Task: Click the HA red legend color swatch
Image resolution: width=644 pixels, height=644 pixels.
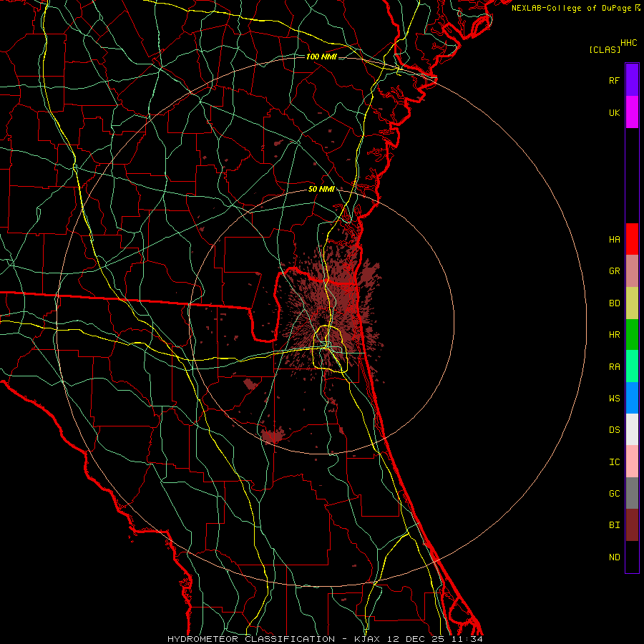Action: click(632, 239)
